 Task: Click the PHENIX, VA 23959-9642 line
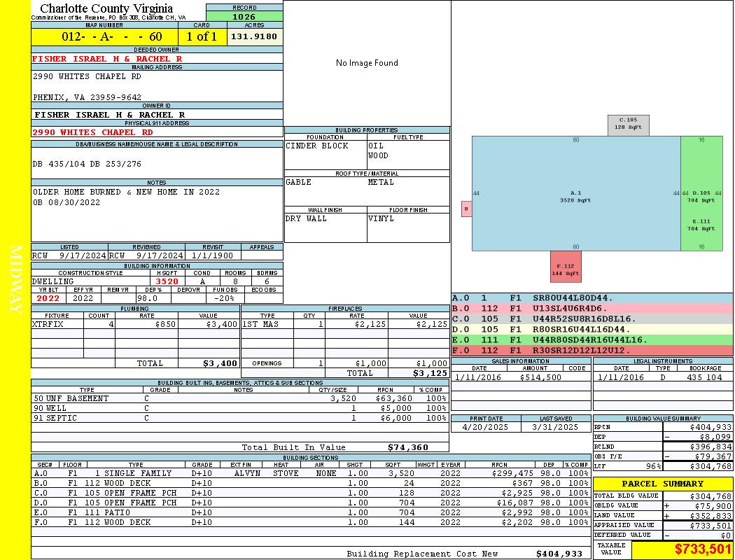[87, 97]
